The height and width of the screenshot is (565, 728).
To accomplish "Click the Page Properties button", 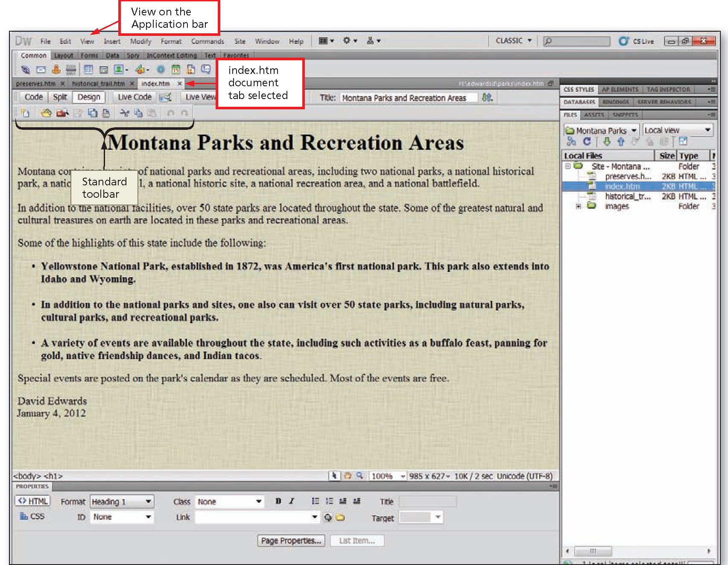I will [291, 540].
